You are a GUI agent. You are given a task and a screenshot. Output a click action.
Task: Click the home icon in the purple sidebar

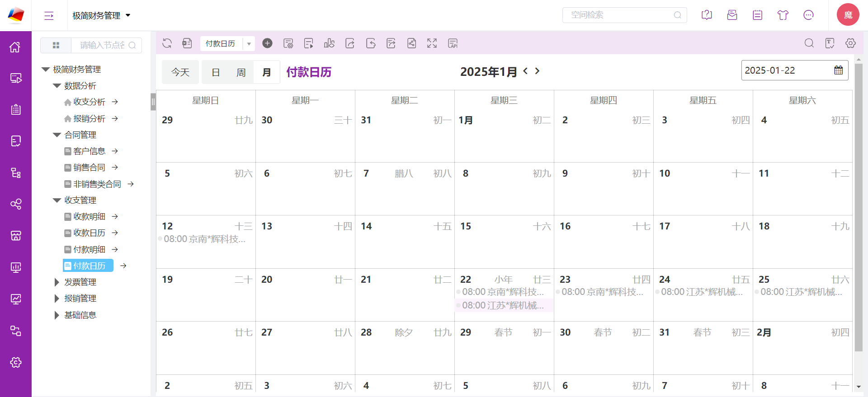pyautogui.click(x=16, y=47)
